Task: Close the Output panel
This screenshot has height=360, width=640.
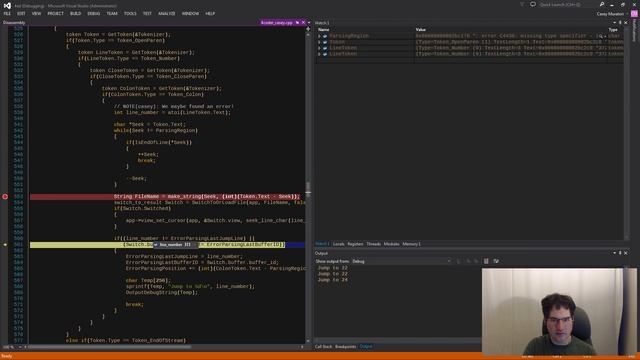Action: click(x=626, y=253)
